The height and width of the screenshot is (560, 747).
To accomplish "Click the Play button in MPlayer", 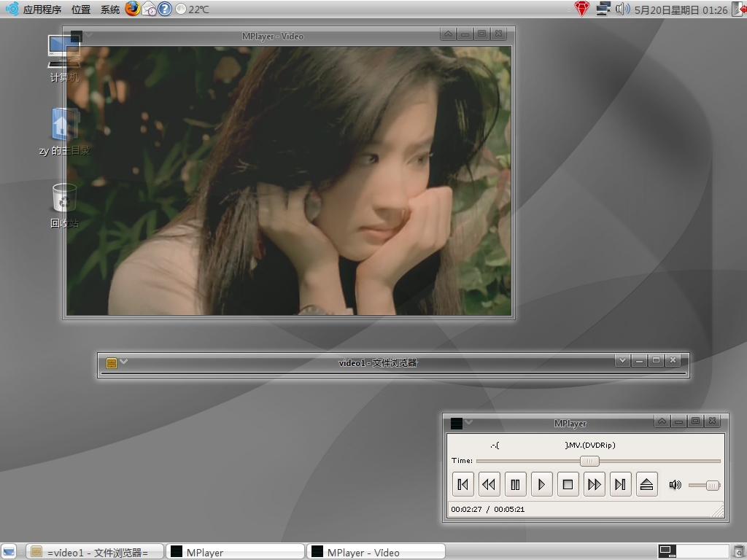I will (541, 484).
